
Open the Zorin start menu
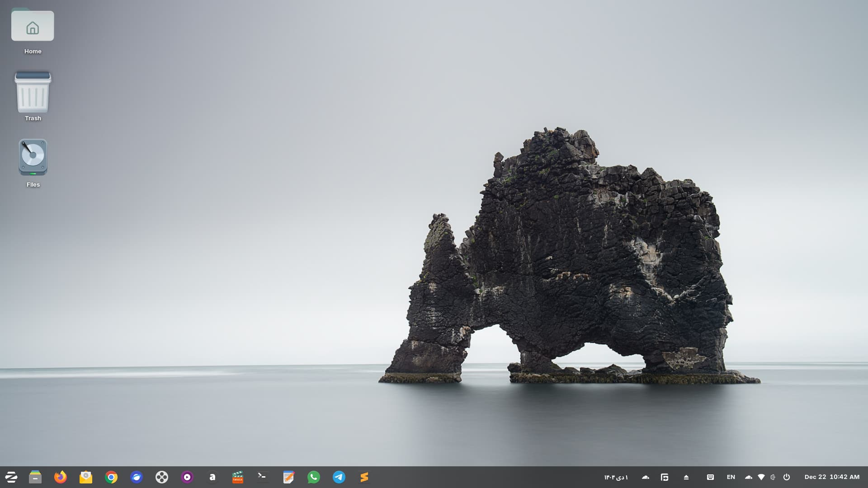[x=11, y=477]
